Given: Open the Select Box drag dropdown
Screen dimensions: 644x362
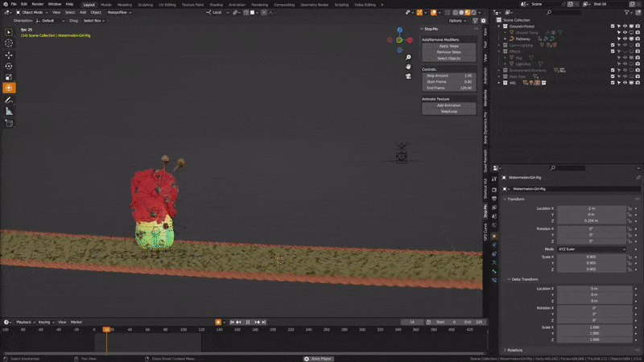Looking at the screenshot, I should tap(93, 21).
